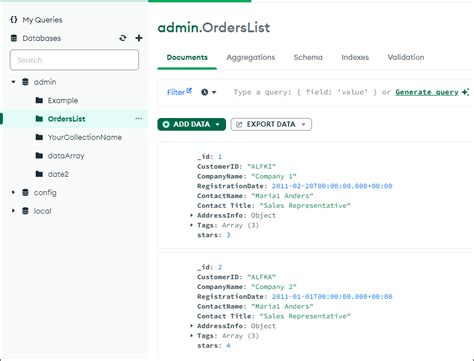Click the config database cylinder icon
Image resolution: width=474 pixels, height=361 pixels.
(x=25, y=192)
